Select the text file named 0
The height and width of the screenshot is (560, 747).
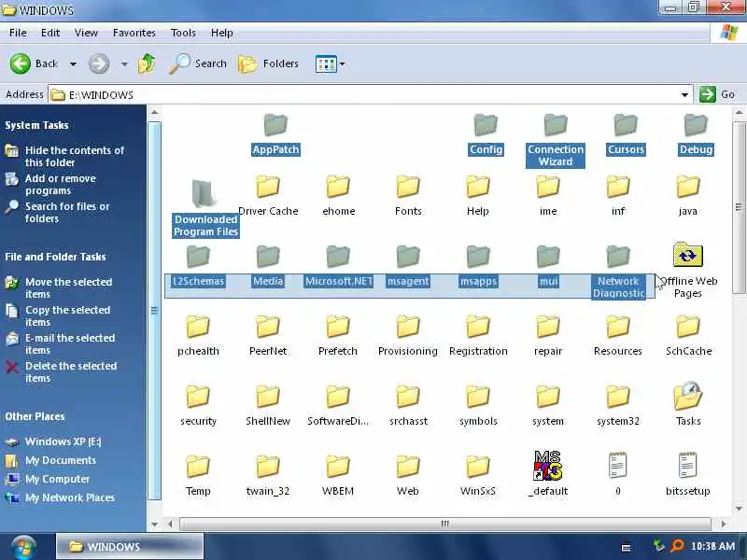(x=618, y=474)
